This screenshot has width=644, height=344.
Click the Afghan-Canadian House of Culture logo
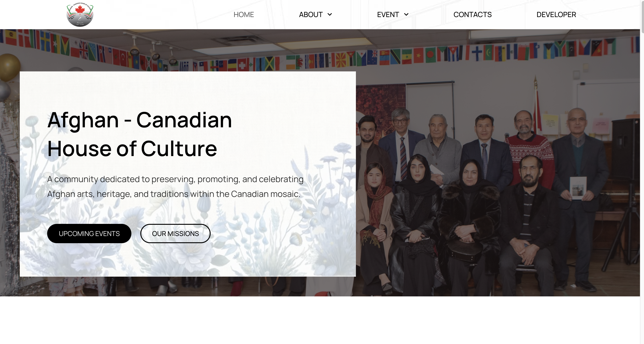(x=80, y=15)
